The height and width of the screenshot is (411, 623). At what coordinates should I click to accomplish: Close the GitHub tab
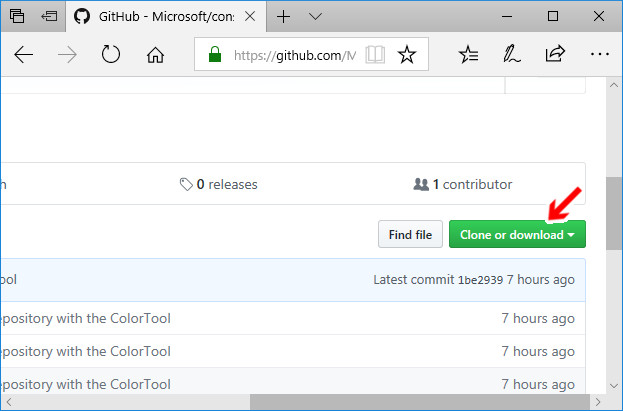click(x=250, y=16)
